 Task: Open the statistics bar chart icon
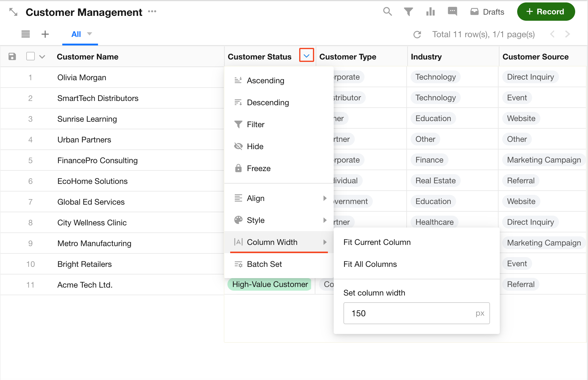point(430,12)
